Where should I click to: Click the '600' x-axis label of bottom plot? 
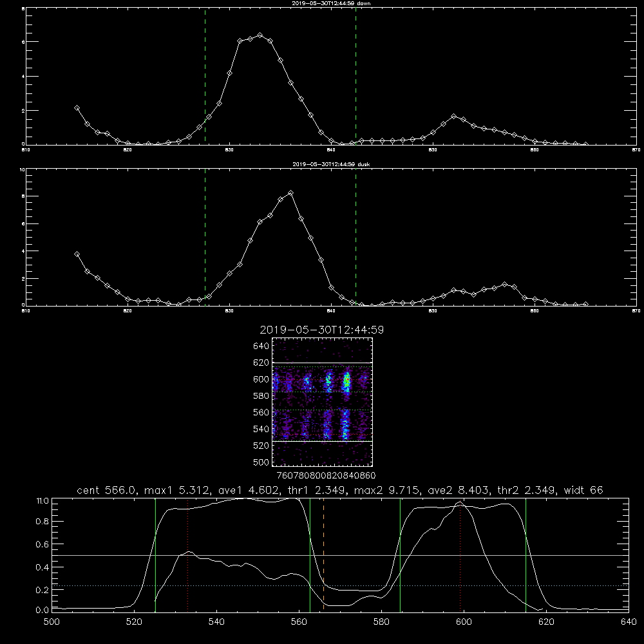[x=464, y=622]
